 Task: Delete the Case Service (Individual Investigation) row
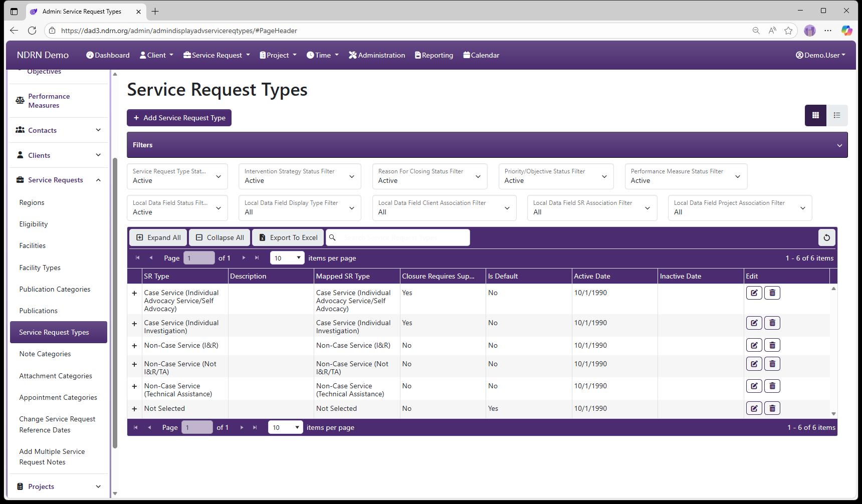click(x=772, y=323)
